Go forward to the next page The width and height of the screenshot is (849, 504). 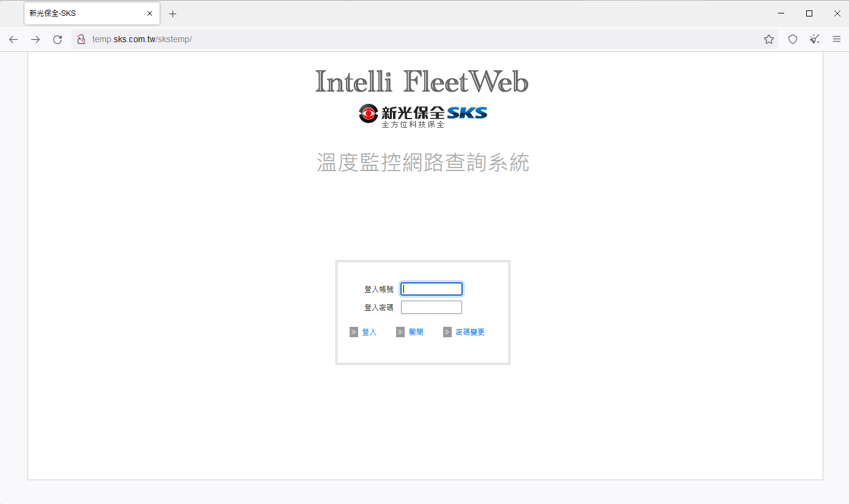click(35, 39)
